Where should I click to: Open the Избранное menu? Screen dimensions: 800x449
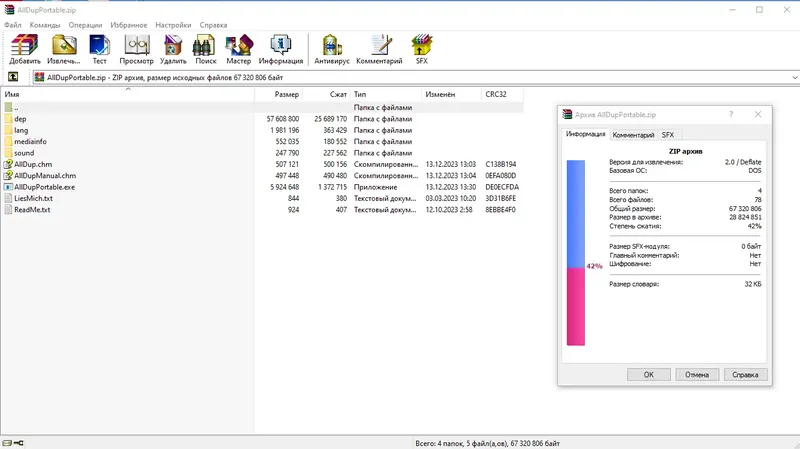(129, 24)
